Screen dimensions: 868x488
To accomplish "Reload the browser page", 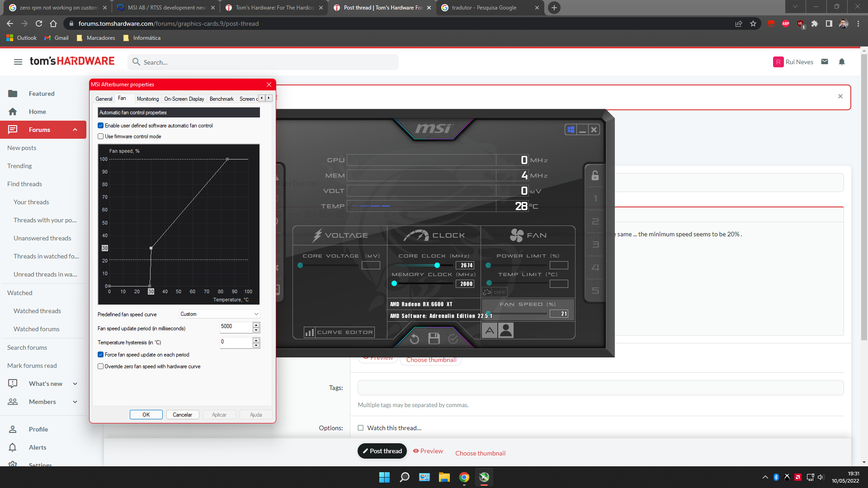I will click(x=39, y=23).
